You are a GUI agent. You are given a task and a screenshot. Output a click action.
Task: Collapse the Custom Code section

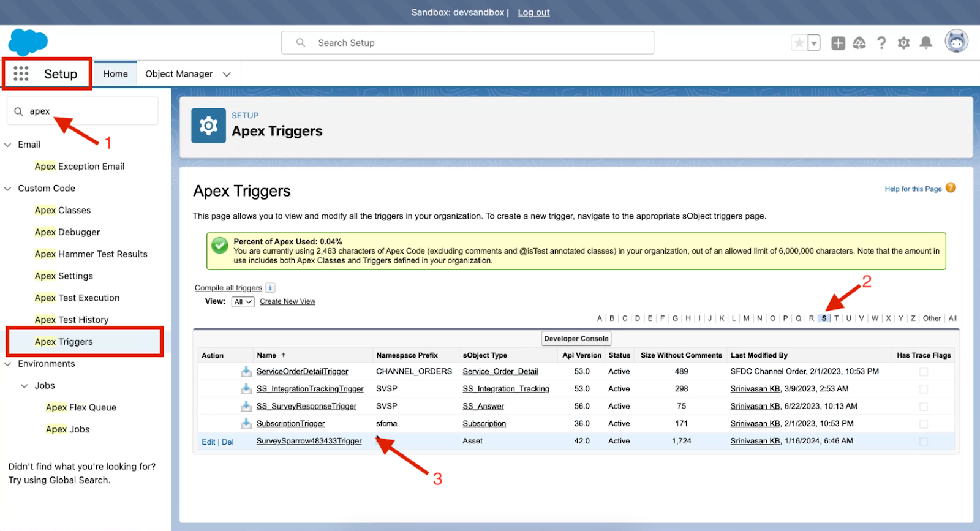tap(8, 189)
